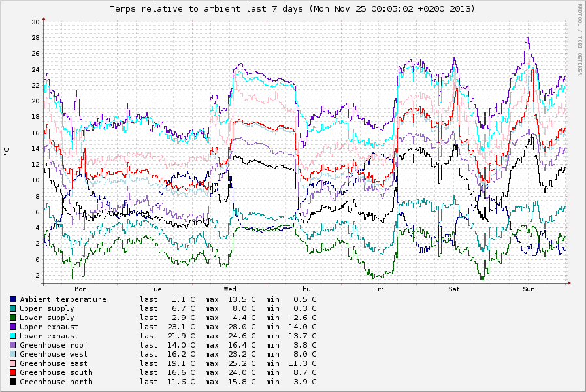Click the 'Thu' x-axis day label
Viewport: 586px width, 392px height.
pos(305,289)
